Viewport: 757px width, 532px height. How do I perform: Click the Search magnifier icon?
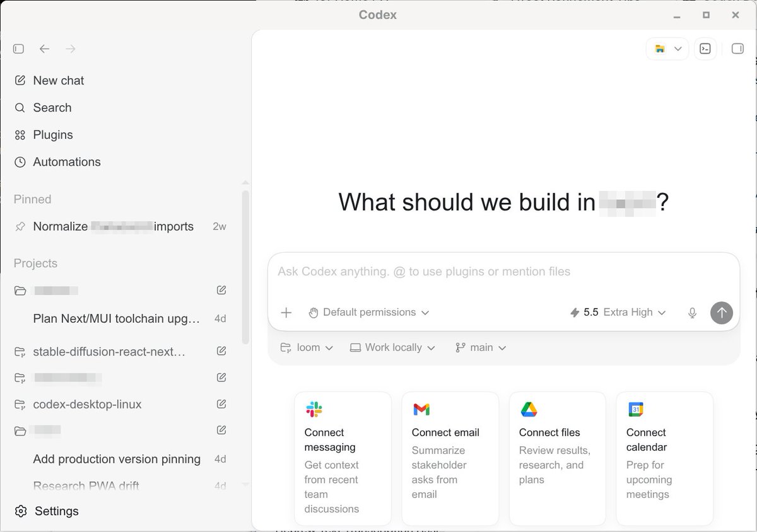click(20, 108)
